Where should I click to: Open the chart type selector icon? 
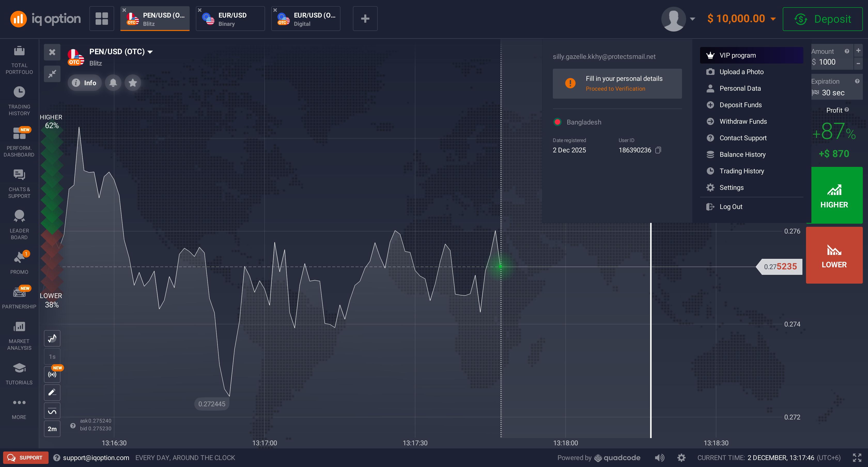coord(52,338)
